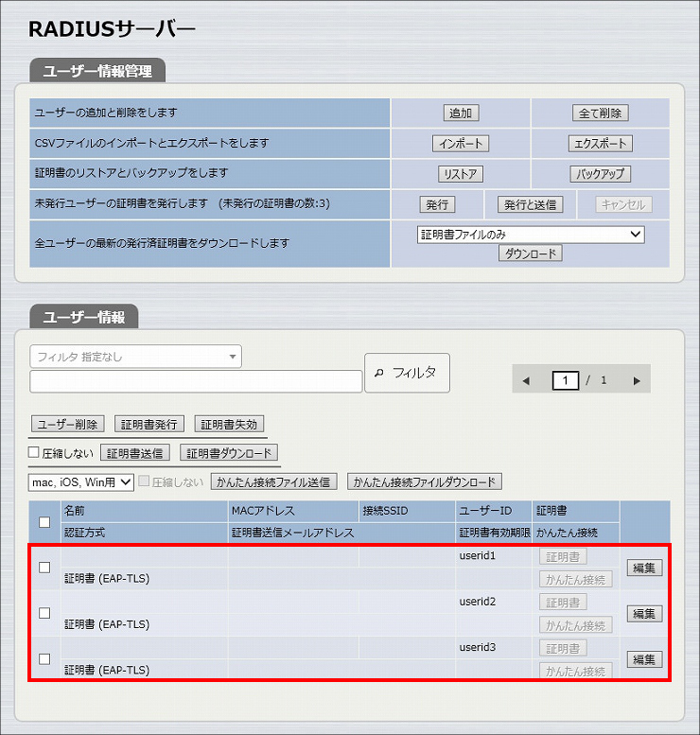This screenshot has width=700, height=735.
Task: Click the フィルタ search button
Action: 407,373
